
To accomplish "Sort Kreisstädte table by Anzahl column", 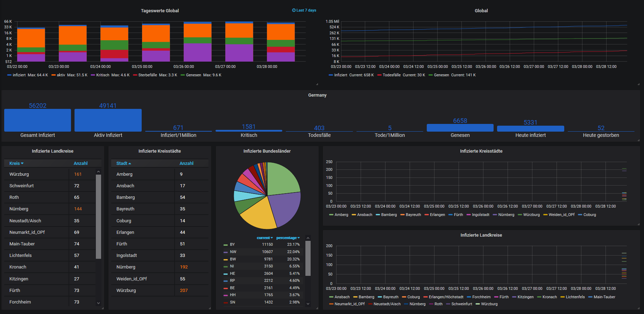I will click(186, 163).
